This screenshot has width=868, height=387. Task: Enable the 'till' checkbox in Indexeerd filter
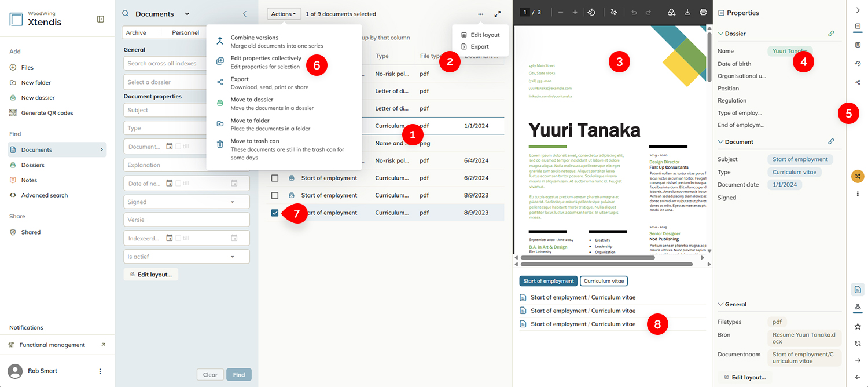point(178,238)
